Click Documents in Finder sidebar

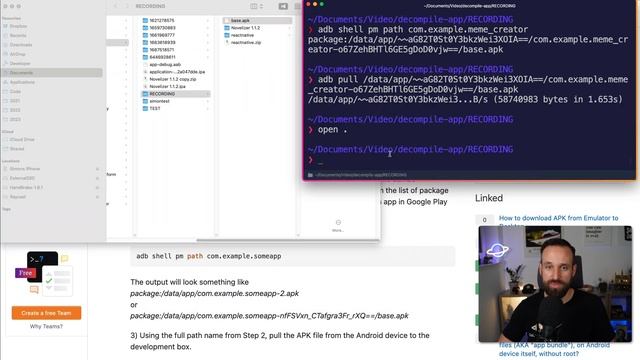tap(52, 73)
